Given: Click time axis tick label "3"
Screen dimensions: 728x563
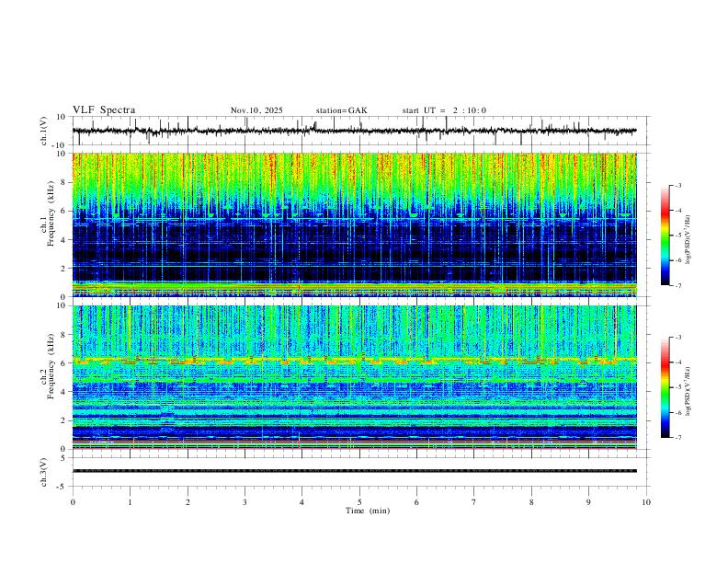Looking at the screenshot, I should (x=245, y=502).
